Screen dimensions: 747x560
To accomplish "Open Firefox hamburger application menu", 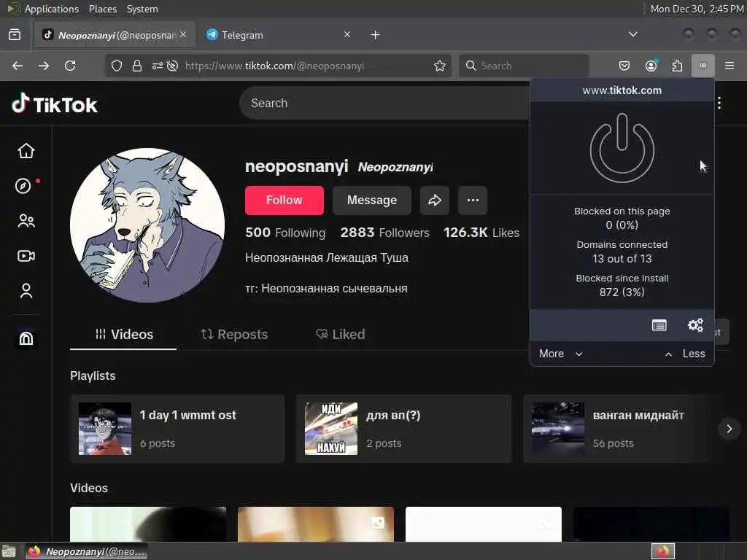I will (729, 66).
